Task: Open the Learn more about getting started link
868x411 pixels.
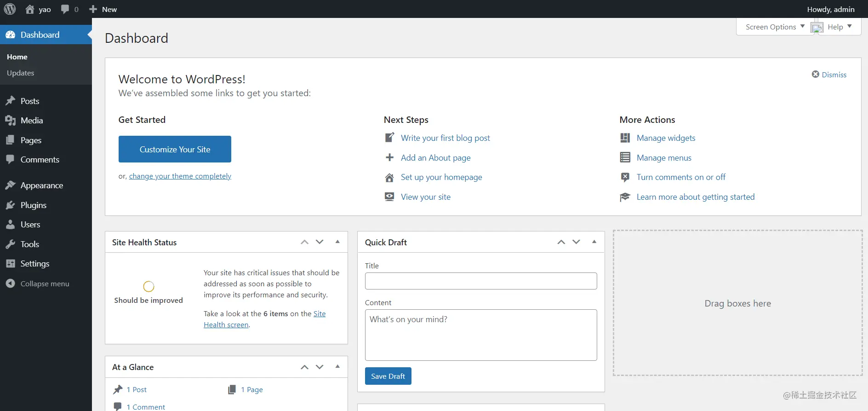Action: coord(696,197)
